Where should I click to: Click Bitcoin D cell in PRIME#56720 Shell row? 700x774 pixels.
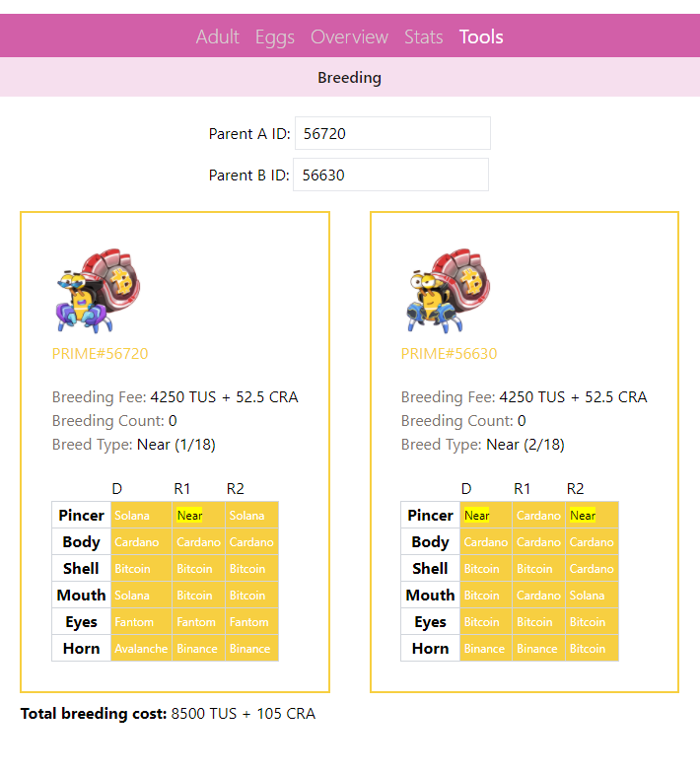[x=141, y=569]
